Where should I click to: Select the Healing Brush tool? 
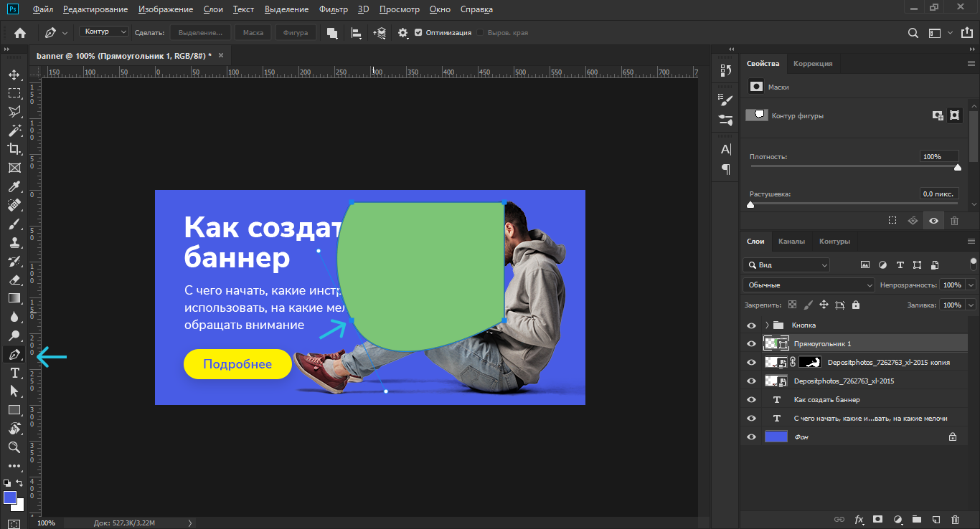(14, 205)
